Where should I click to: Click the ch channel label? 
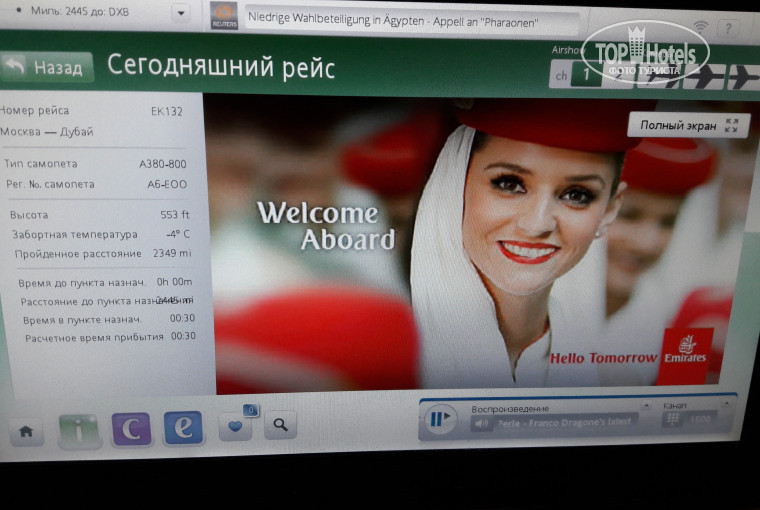[561, 76]
